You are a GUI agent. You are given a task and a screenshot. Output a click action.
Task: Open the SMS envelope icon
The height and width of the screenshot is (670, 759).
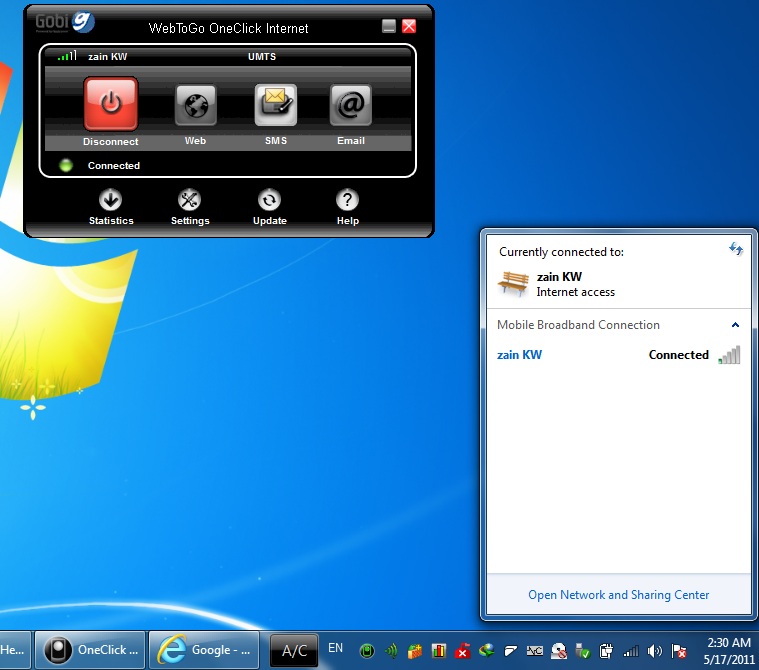click(275, 105)
